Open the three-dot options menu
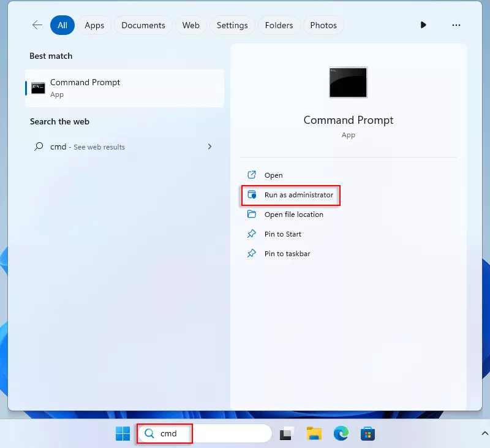The width and height of the screenshot is (490, 448). [x=456, y=25]
